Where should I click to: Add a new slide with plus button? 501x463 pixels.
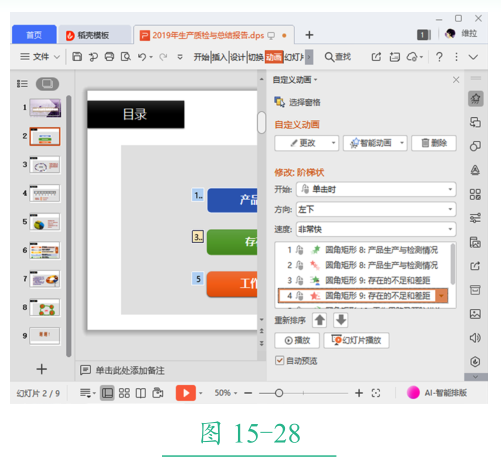(42, 369)
